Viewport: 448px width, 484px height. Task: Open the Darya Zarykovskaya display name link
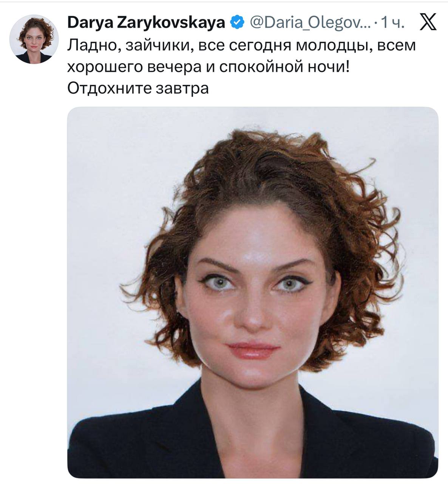pos(147,23)
